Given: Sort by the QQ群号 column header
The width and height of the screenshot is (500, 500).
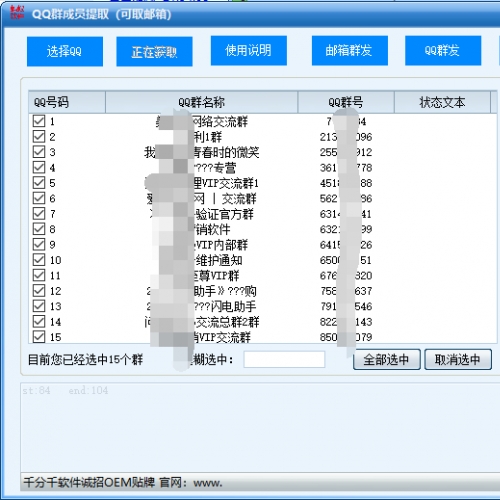Looking at the screenshot, I should click(x=346, y=102).
